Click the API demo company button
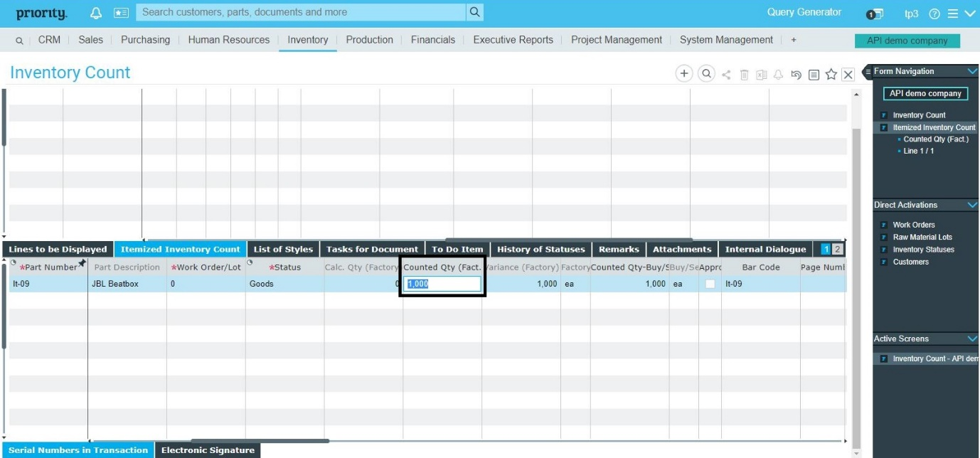Viewport: 980px width, 458px height. (907, 41)
